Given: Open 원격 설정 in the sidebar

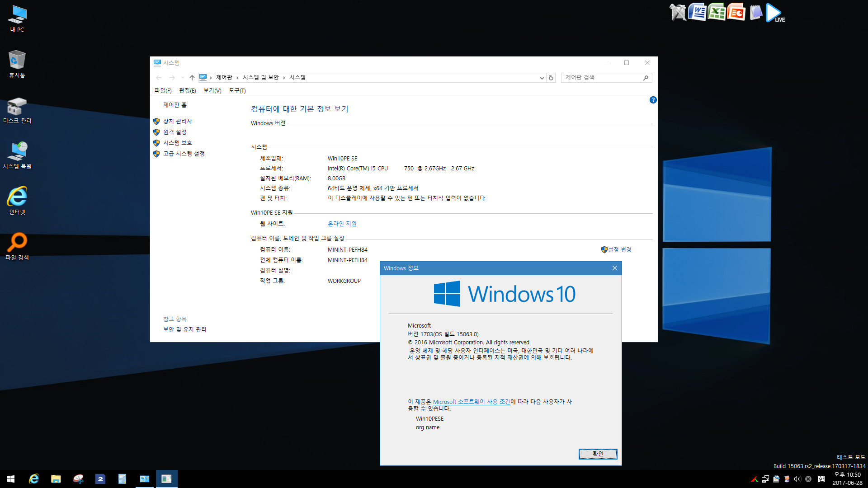Looking at the screenshot, I should click(175, 132).
